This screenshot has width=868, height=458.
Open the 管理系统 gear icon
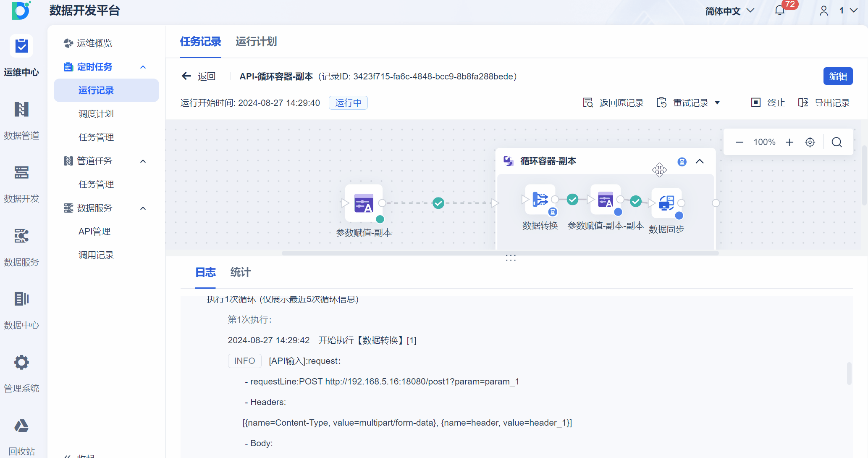21,362
